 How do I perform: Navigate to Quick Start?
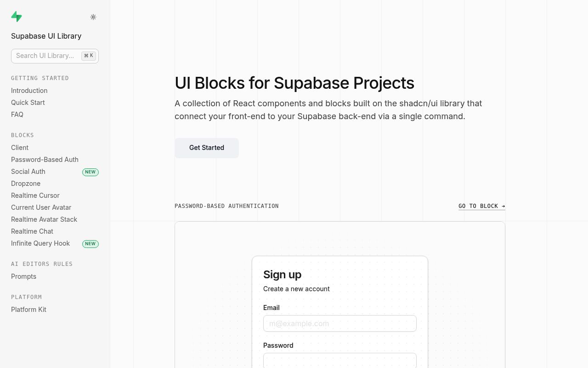point(28,103)
